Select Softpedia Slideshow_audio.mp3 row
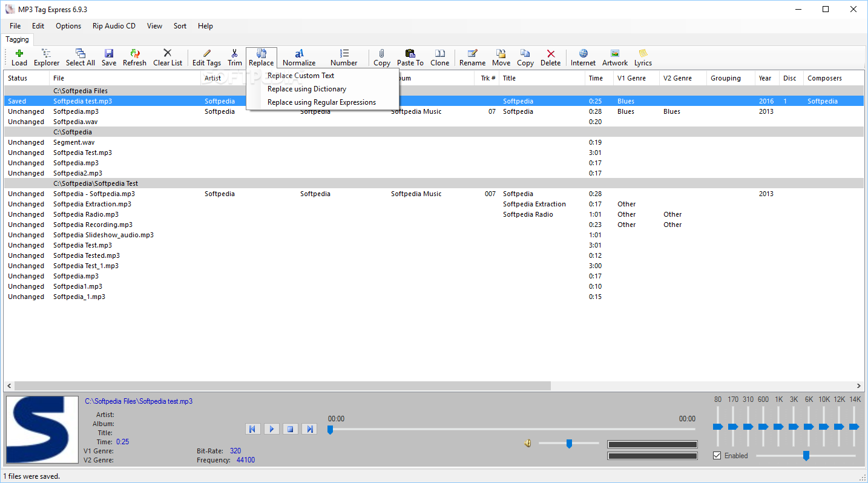 (433, 235)
